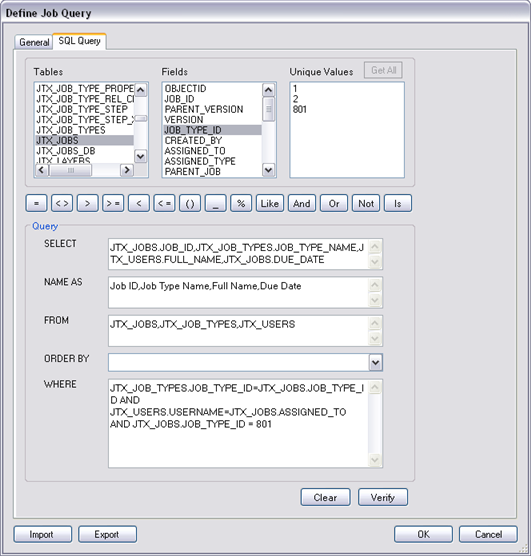The height and width of the screenshot is (556, 531).
Task: Click the Fields list scrollbar thumb
Action: click(x=269, y=109)
